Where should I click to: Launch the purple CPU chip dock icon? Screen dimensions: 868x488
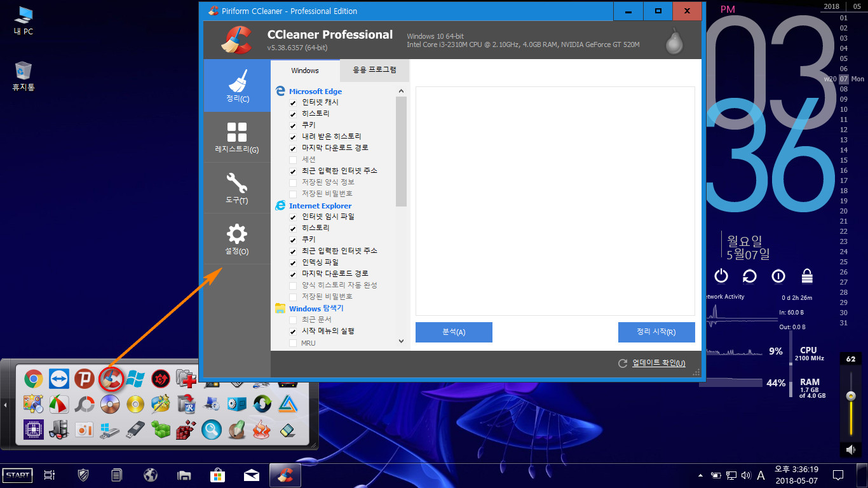pos(34,430)
